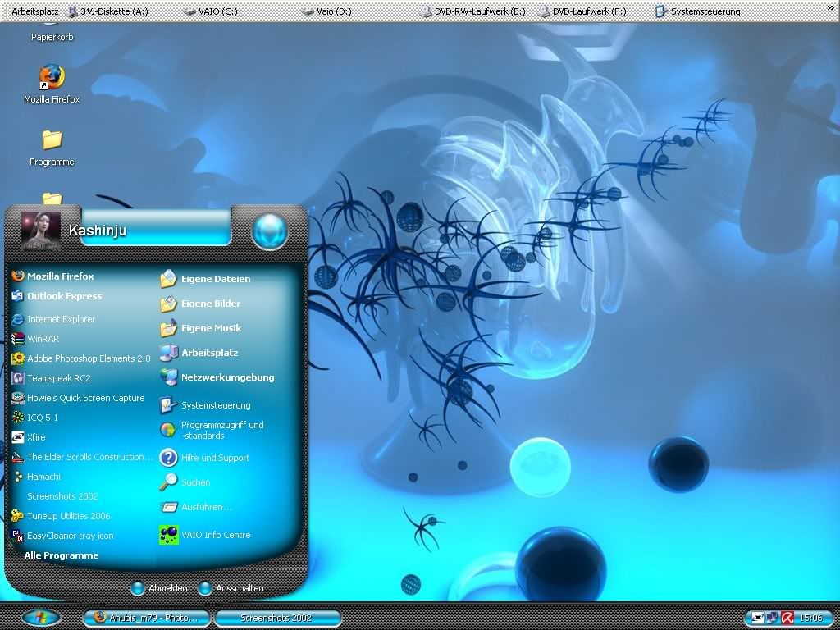Open VAIO Info Centre entry
Viewport: 840px width, 630px height.
[x=215, y=536]
